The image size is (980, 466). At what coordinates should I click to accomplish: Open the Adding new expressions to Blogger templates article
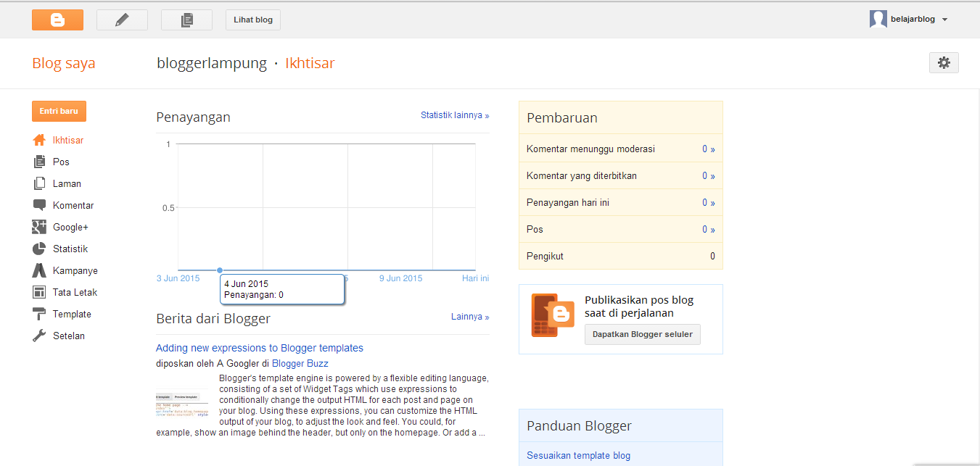260,348
